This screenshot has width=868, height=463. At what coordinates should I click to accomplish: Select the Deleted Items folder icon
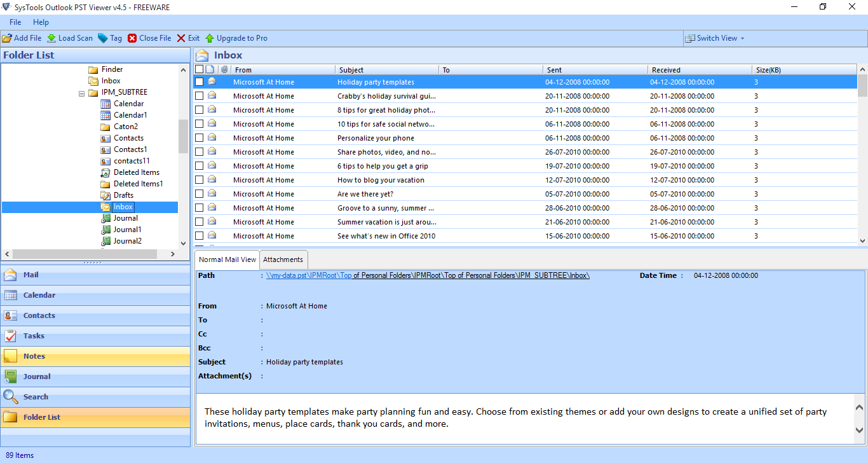pyautogui.click(x=105, y=172)
